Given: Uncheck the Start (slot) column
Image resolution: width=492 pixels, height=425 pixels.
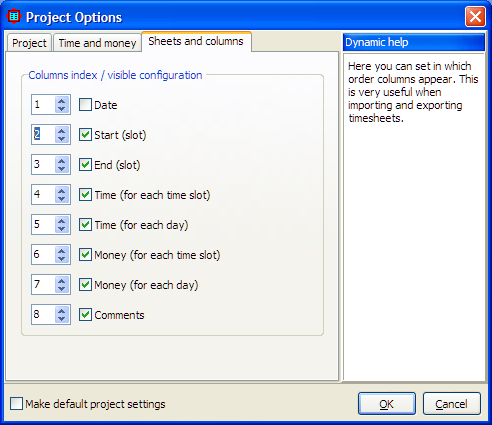Looking at the screenshot, I should (x=85, y=135).
